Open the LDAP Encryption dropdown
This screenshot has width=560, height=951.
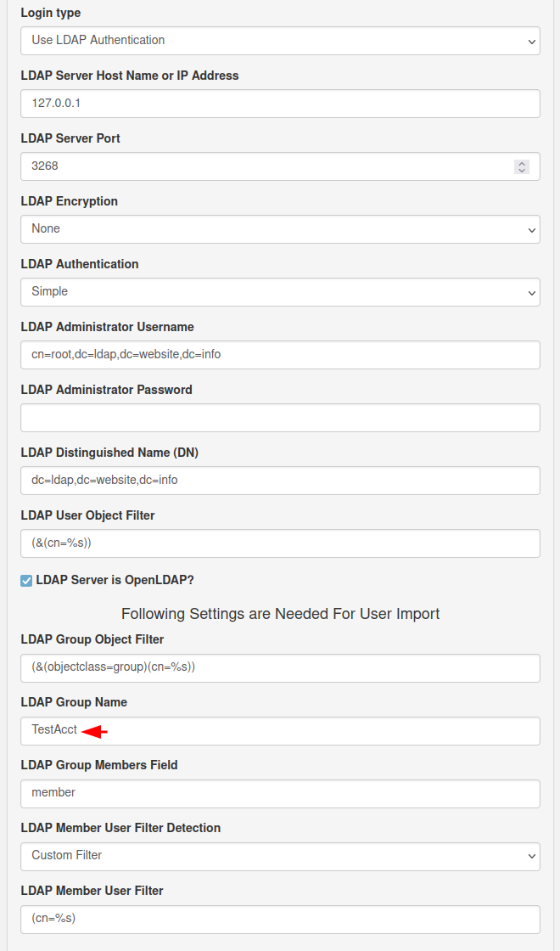pos(280,228)
